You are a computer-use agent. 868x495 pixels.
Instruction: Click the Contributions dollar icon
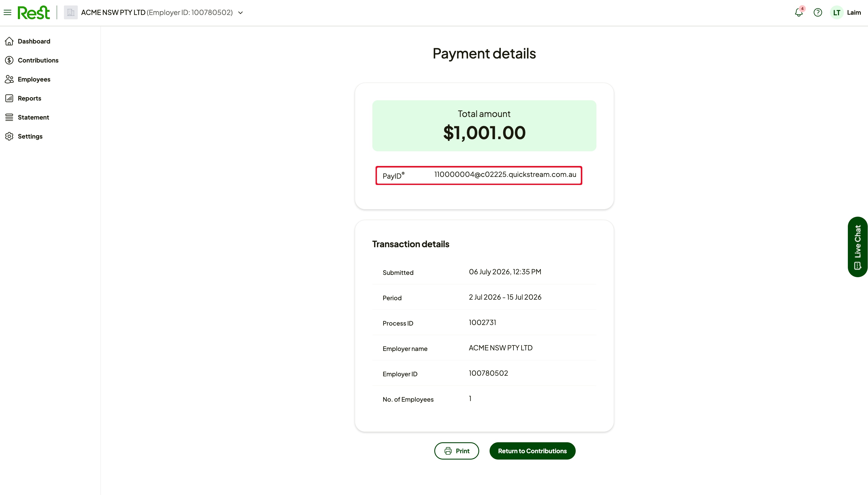pyautogui.click(x=9, y=60)
